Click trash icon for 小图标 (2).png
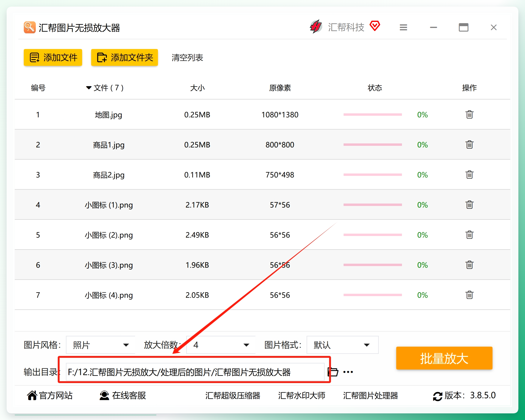 pyautogui.click(x=469, y=235)
